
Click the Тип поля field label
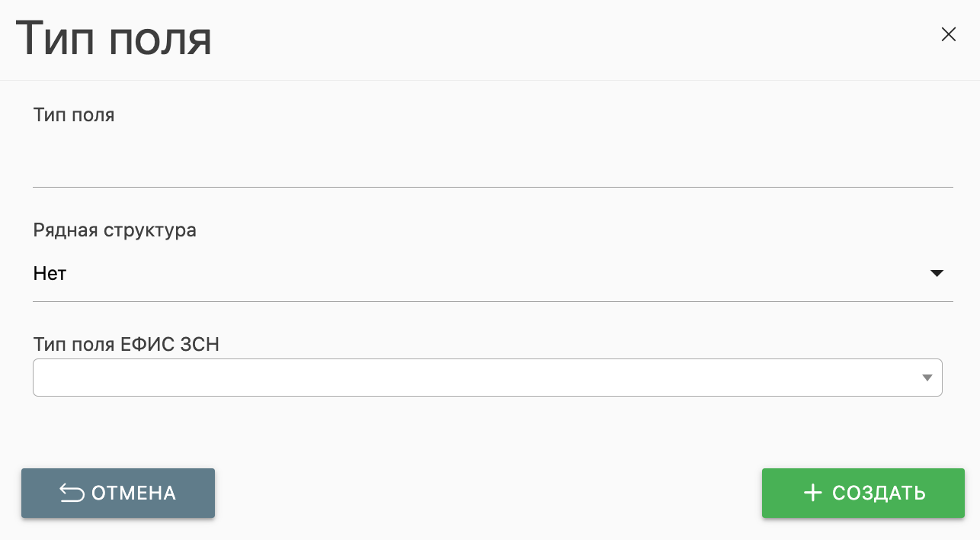(74, 115)
